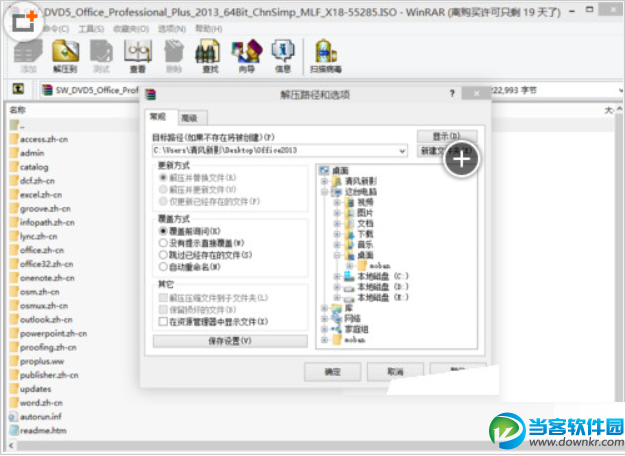The width and height of the screenshot is (625, 456).
Task: Select 跳过已经存在的文件(S) radio option
Action: click(163, 255)
